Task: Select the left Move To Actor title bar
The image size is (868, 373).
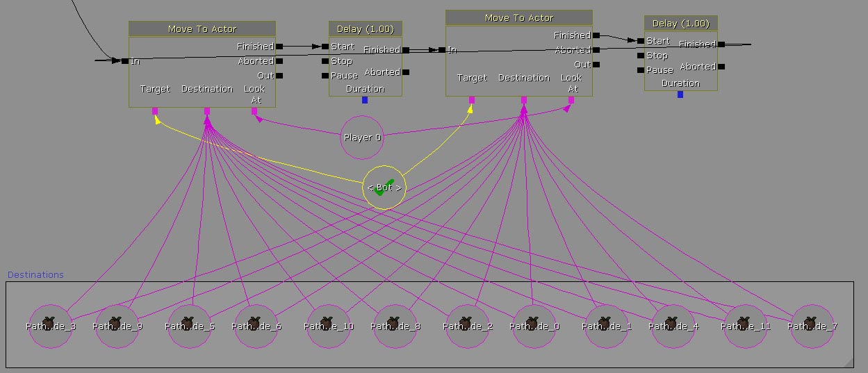Action: pyautogui.click(x=202, y=28)
